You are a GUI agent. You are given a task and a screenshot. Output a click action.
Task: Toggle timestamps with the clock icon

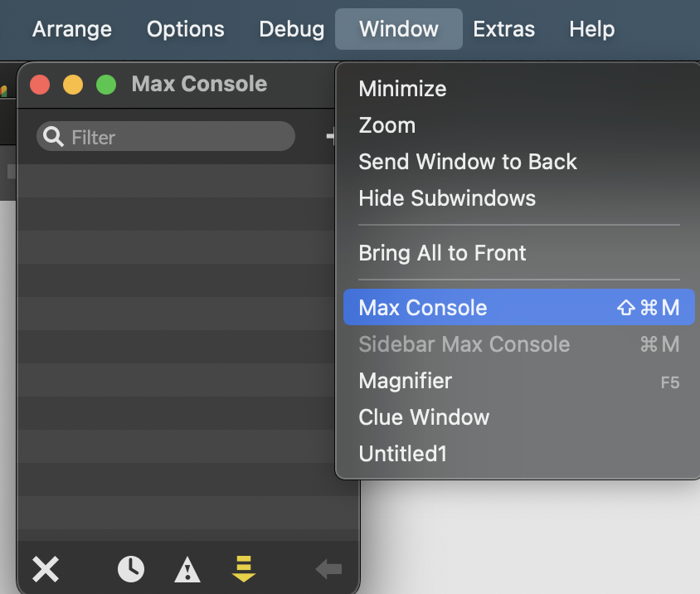tap(131, 569)
